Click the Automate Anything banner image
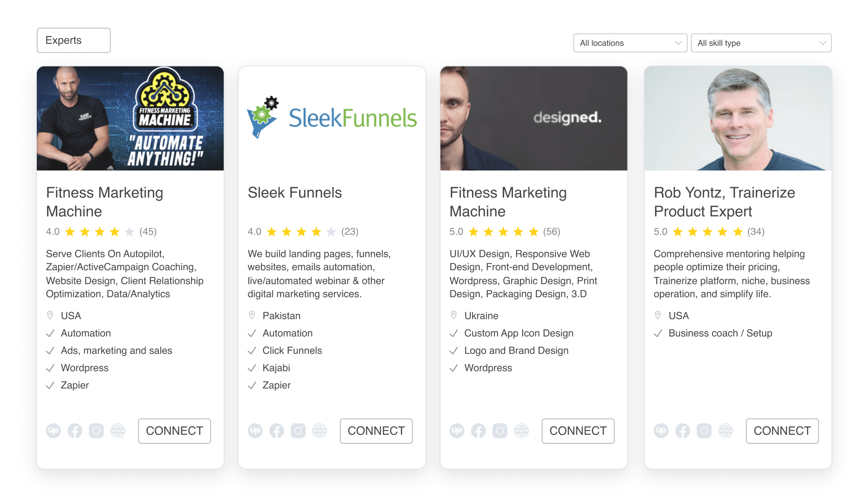The height and width of the screenshot is (497, 868). [x=130, y=118]
